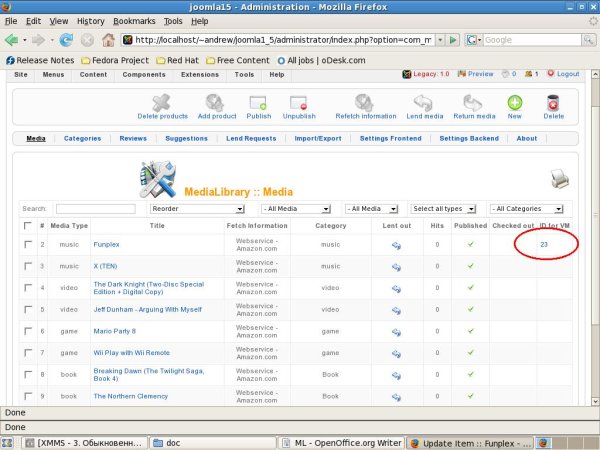Click the Firefox Reload button
The width and height of the screenshot is (600, 450).
pyautogui.click(x=66, y=39)
